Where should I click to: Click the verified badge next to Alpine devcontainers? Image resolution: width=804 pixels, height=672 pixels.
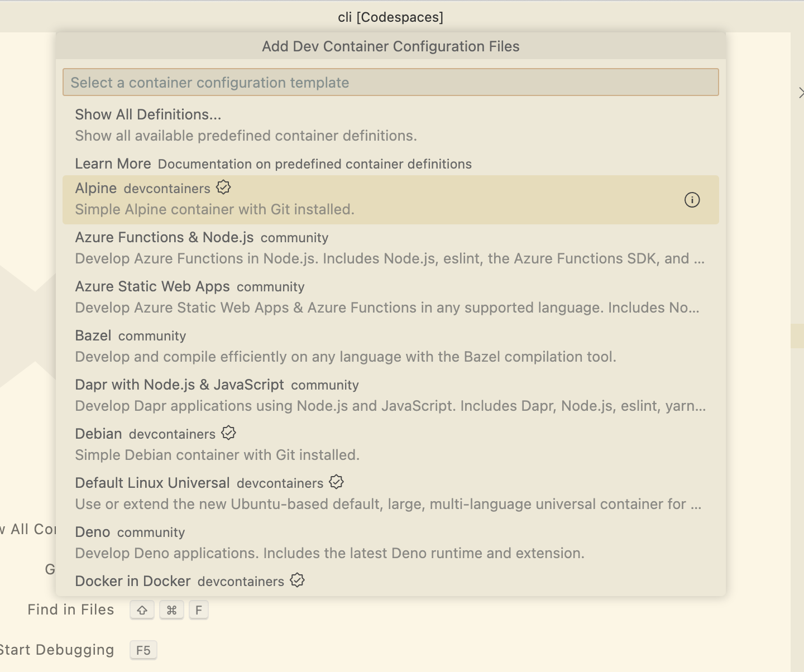[223, 188]
